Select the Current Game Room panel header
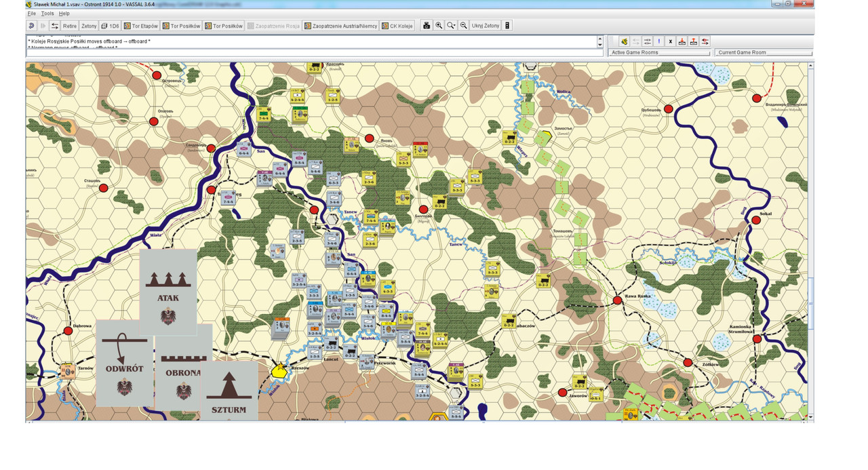The width and height of the screenshot is (868, 470). click(764, 52)
